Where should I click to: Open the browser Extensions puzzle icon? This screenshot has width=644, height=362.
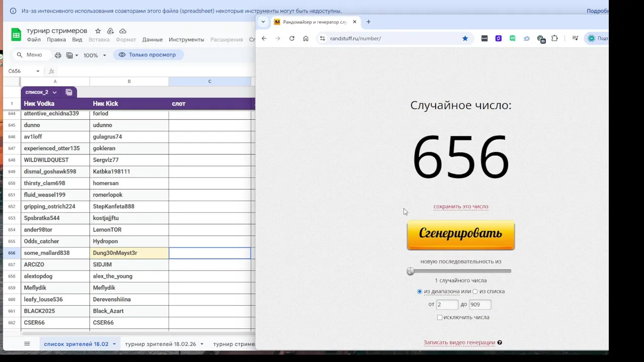554,38
